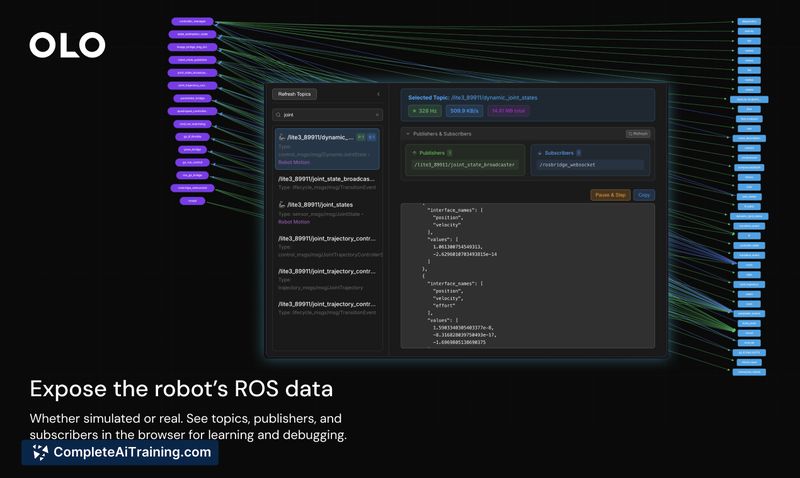Click the topic search field containing 'joint'
800x478 pixels.
(328, 115)
